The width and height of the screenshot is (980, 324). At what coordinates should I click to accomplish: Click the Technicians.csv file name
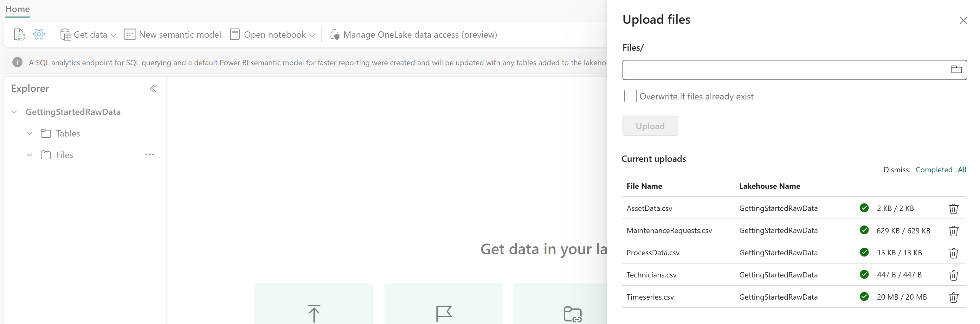tap(651, 275)
